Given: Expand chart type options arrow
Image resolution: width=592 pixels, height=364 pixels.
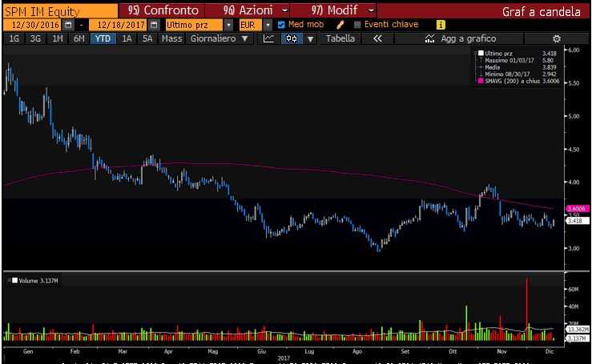Looking at the screenshot, I should pyautogui.click(x=310, y=38).
